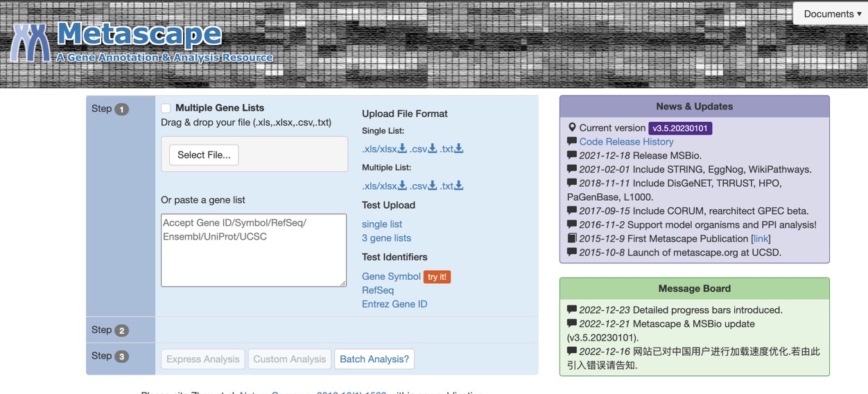Click the Message Board panel header
The height and width of the screenshot is (394, 868).
click(695, 289)
